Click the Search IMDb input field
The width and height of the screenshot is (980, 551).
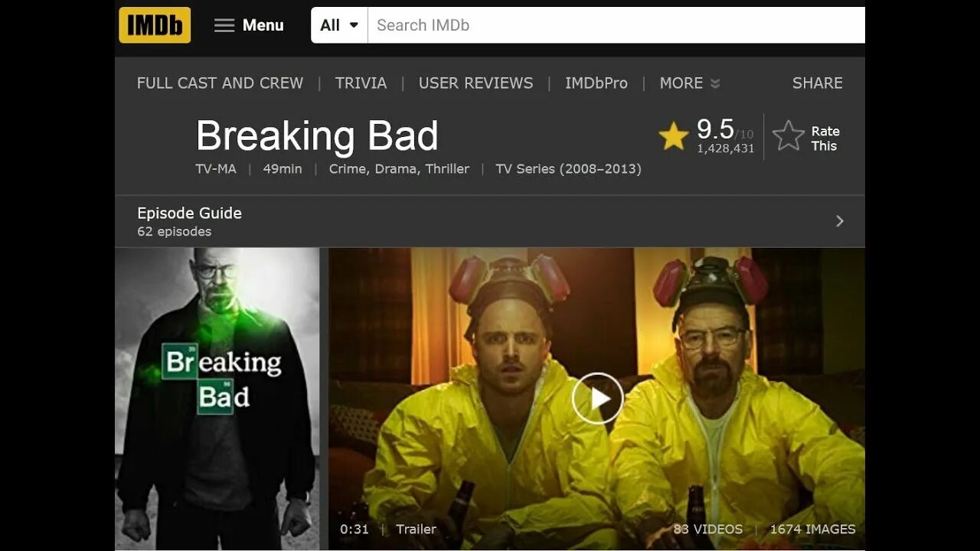point(616,25)
